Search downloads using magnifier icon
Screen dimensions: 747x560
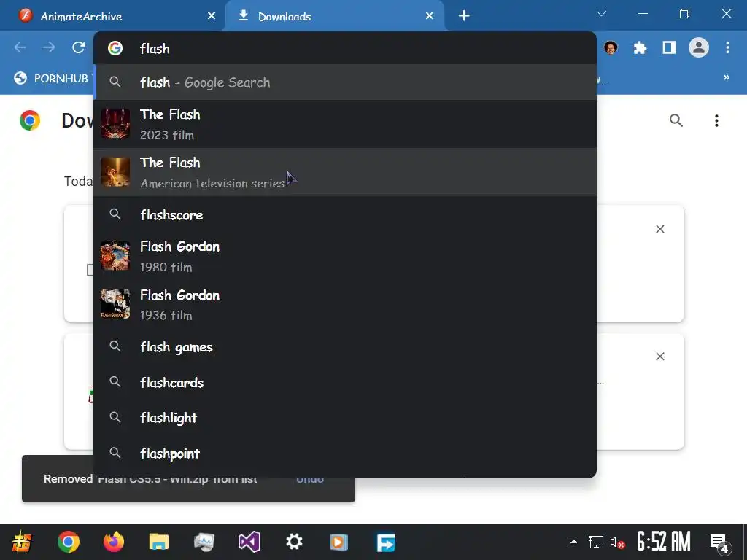tap(676, 120)
